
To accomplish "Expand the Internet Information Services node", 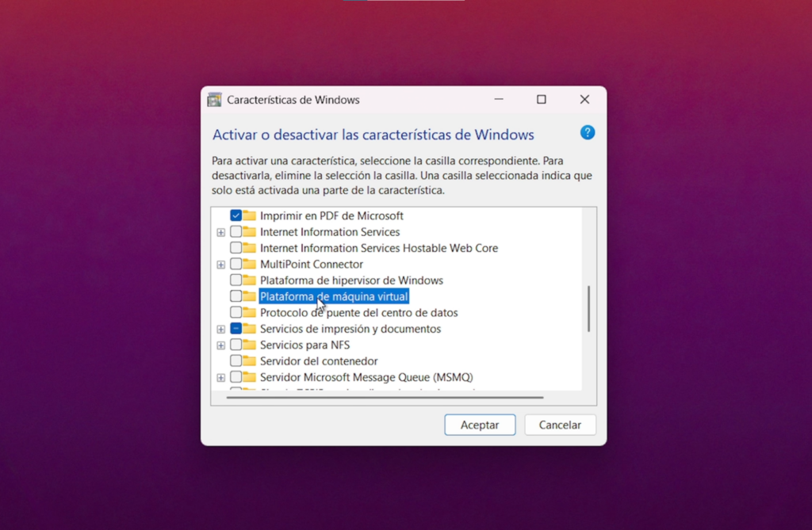I will (221, 232).
